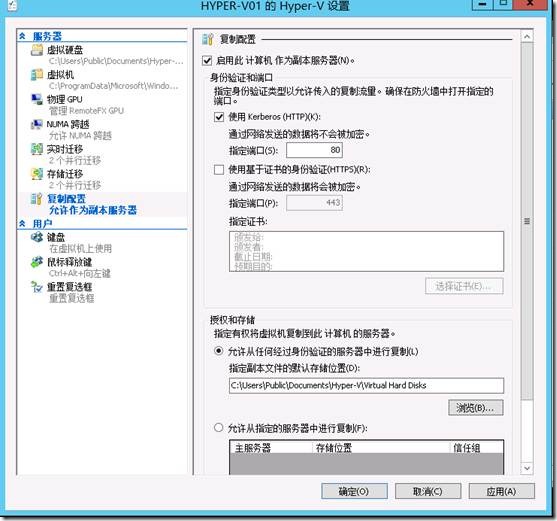Screen dimensions: 557x521
Task: Click Ctrl+Alt+向左键 description text
Action: 80,273
